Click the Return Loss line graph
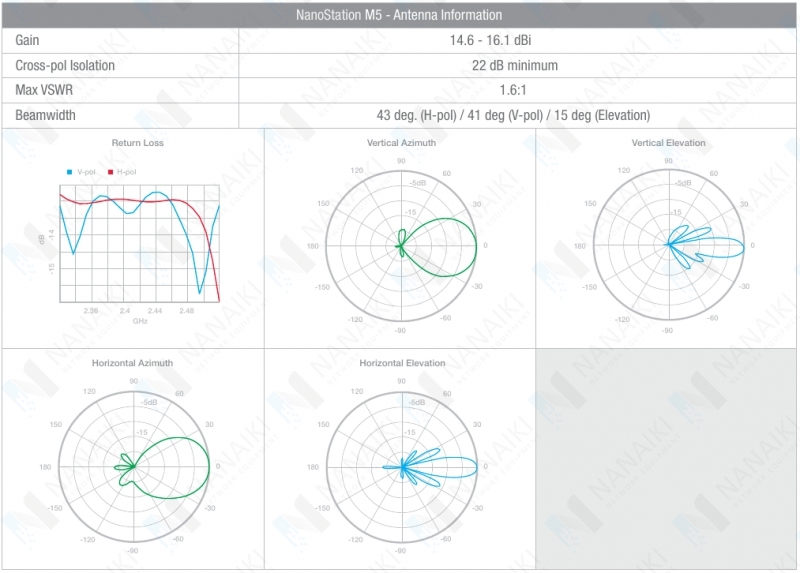Image resolution: width=800 pixels, height=573 pixels. (140, 243)
